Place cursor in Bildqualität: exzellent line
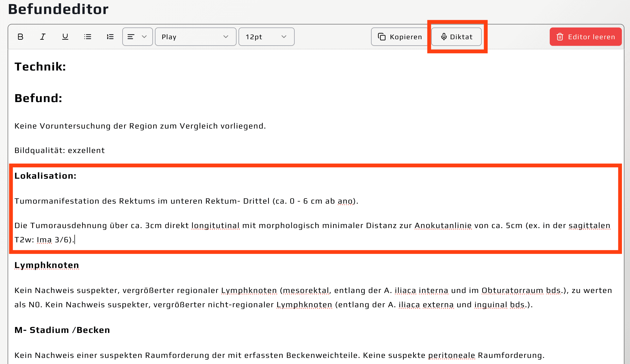This screenshot has height=364, width=630. tap(60, 150)
